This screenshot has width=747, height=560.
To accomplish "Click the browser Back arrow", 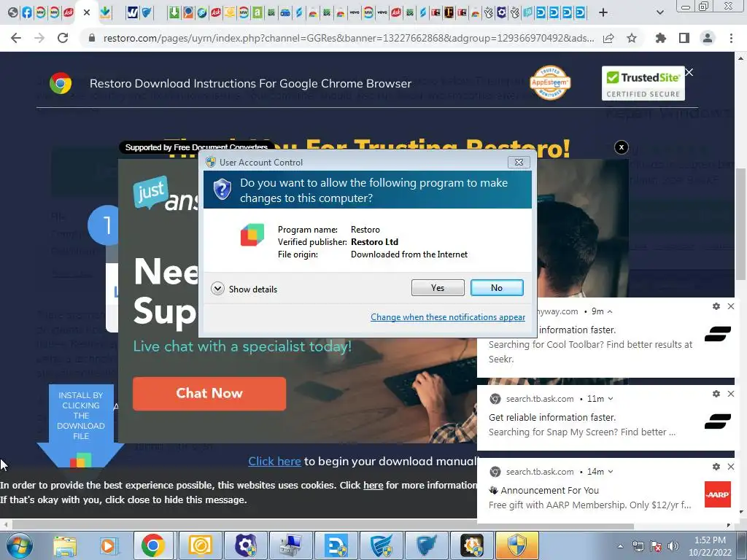I will (16, 38).
